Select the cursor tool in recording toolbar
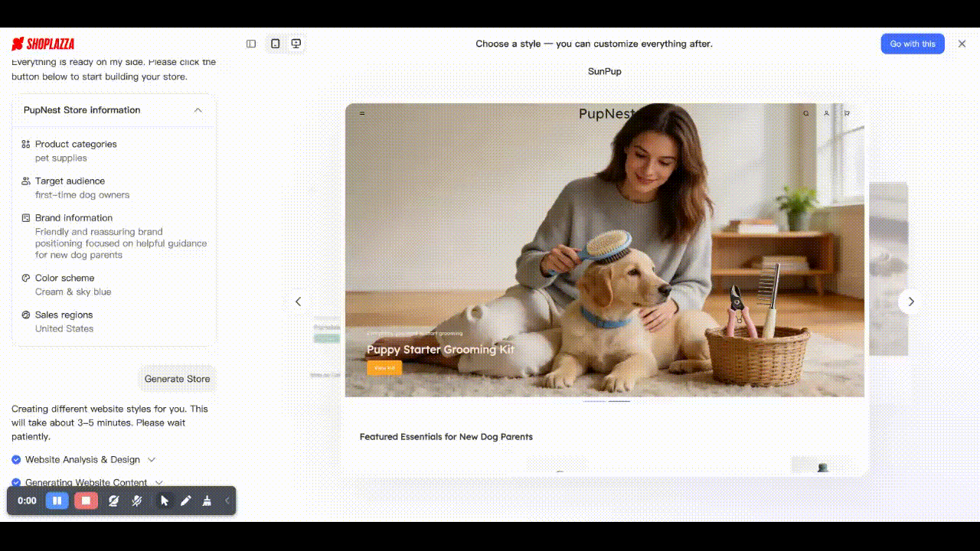This screenshot has height=551, width=980. (x=164, y=500)
